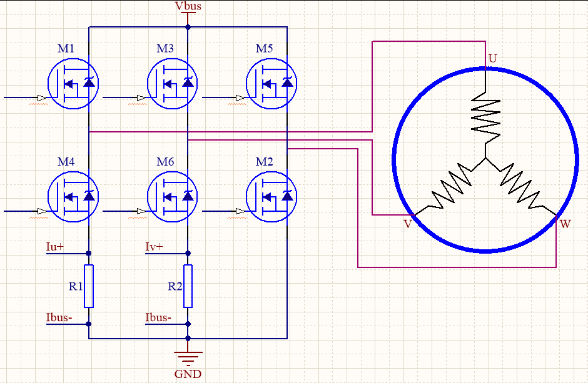Image resolution: width=588 pixels, height=383 pixels.
Task: Click the M1 gate input port arrow
Action: point(43,97)
